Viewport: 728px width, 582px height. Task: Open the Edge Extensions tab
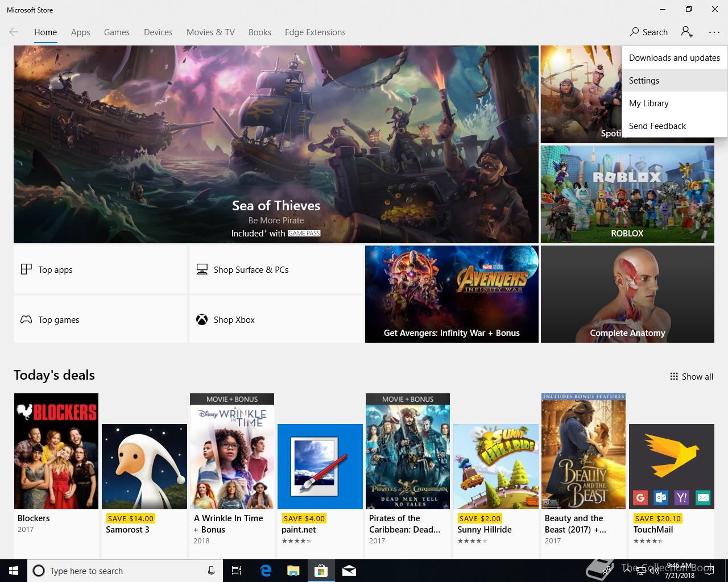[315, 32]
